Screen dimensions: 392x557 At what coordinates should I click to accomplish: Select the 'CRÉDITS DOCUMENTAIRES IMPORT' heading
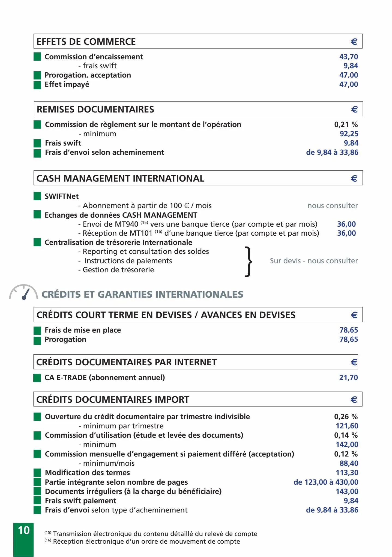tap(113, 399)
